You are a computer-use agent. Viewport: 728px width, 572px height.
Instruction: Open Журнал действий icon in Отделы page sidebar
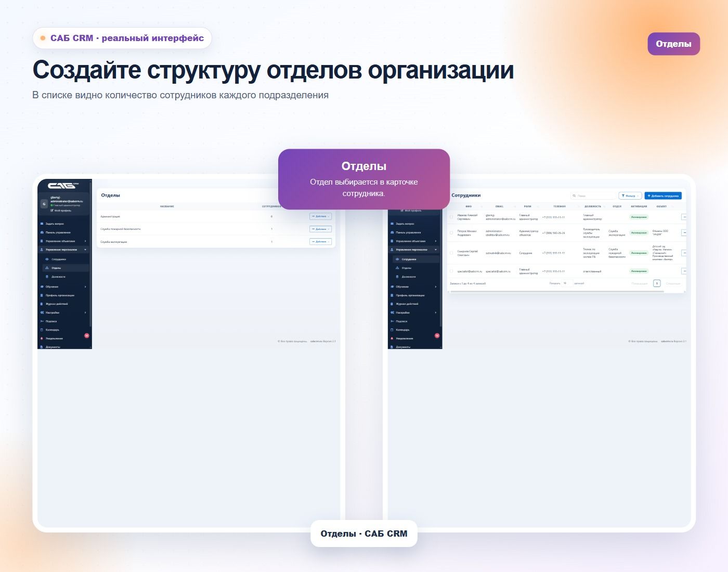pos(42,304)
